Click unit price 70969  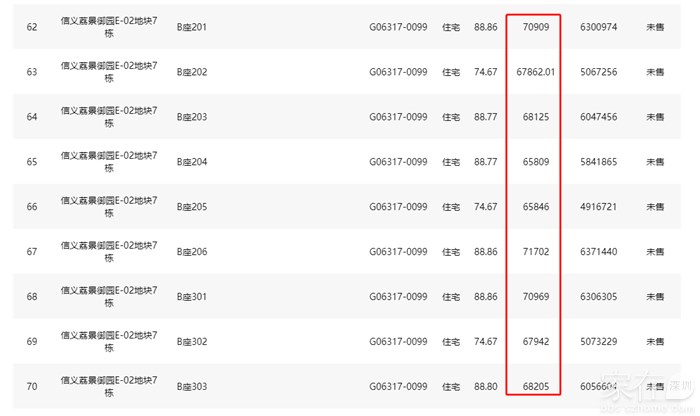click(536, 297)
